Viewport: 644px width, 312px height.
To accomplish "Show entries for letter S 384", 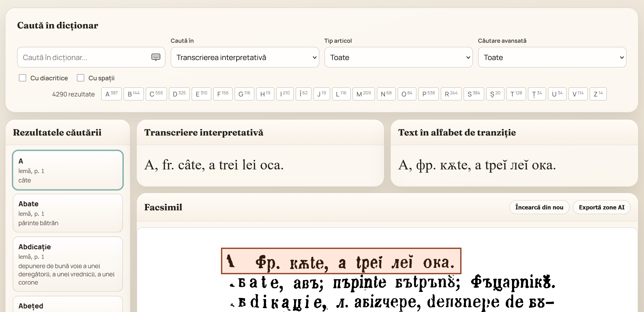I will pos(474,94).
